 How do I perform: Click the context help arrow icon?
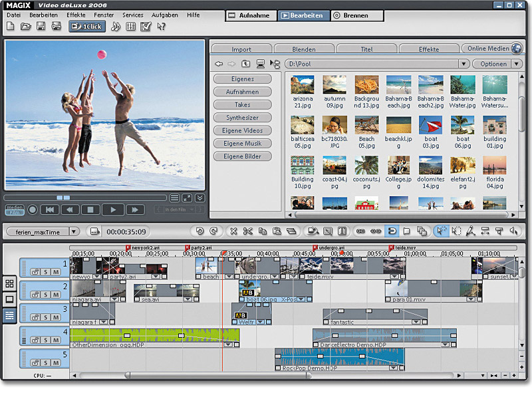point(161,26)
